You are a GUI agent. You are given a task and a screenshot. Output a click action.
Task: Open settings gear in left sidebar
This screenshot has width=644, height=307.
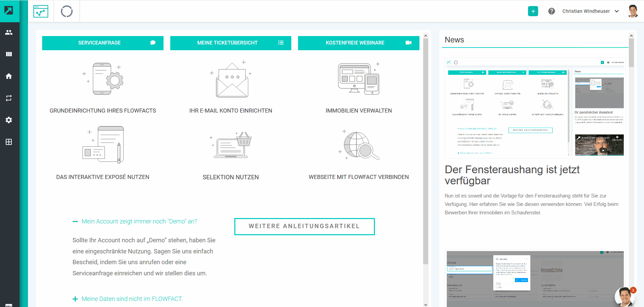point(9,120)
